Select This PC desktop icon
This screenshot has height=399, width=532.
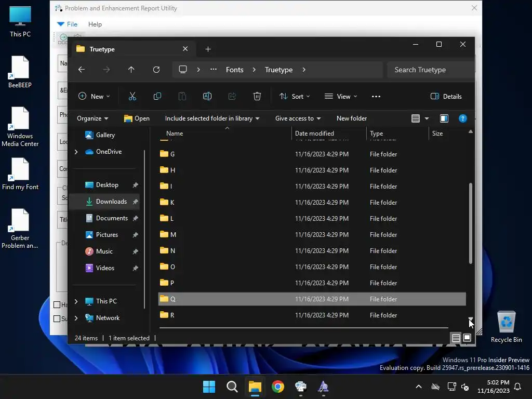pyautogui.click(x=20, y=21)
